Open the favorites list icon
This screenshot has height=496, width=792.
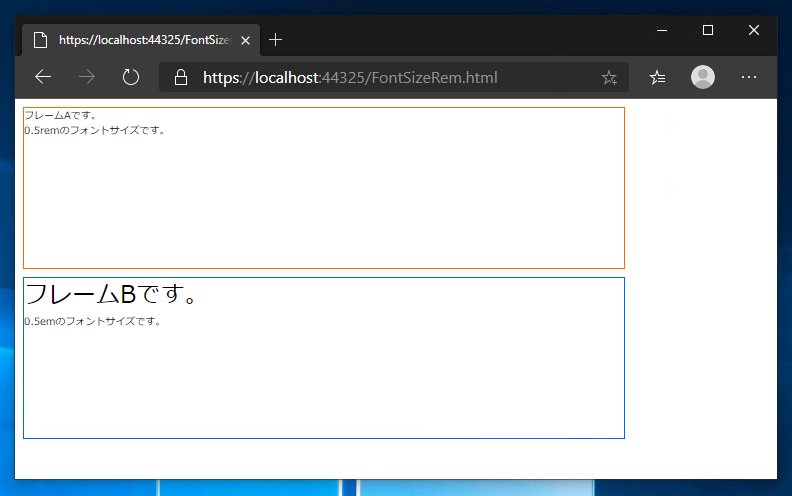657,77
